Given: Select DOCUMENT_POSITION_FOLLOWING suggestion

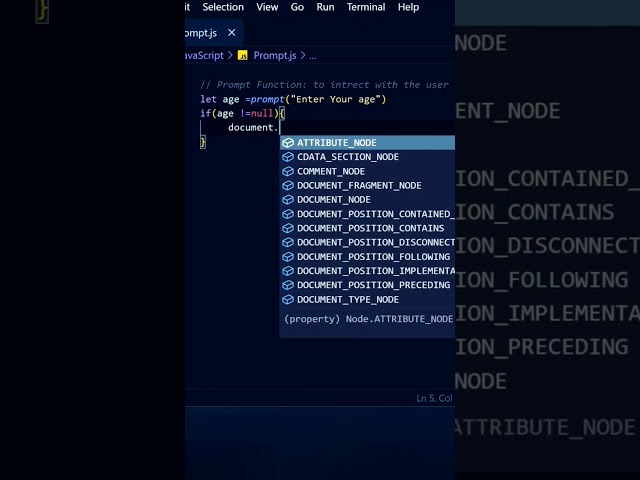Looking at the screenshot, I should point(367,257).
